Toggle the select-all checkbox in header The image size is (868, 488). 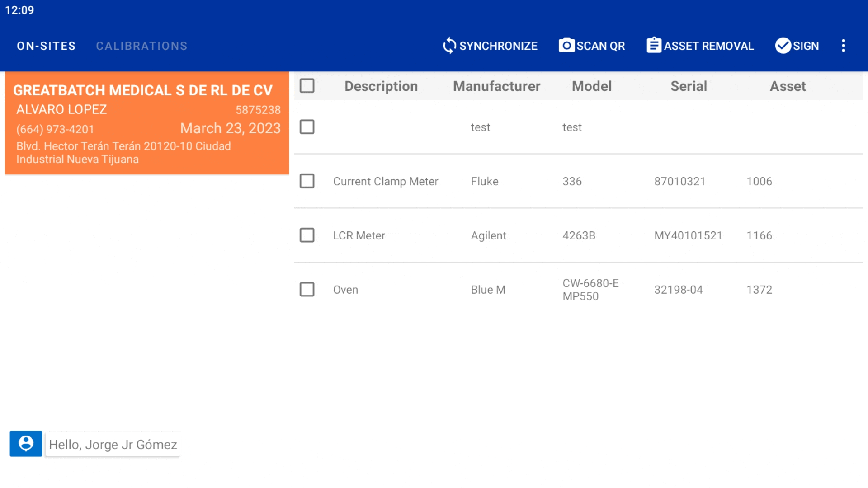[307, 86]
